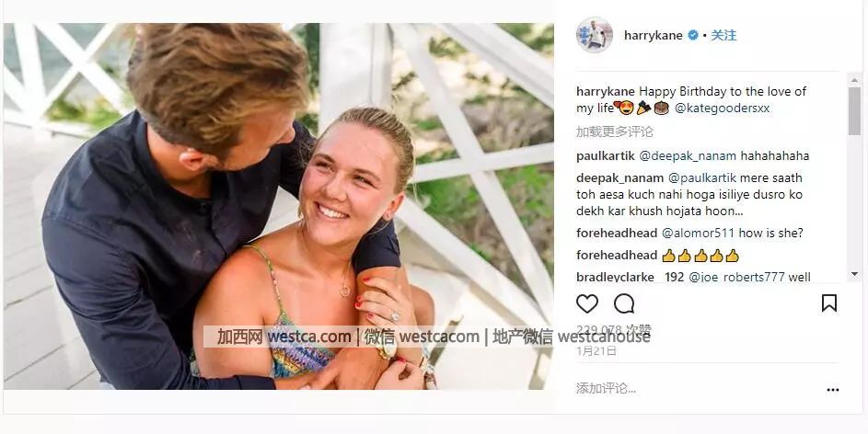
Task: Like the post with the heart icon
Action: 586,303
